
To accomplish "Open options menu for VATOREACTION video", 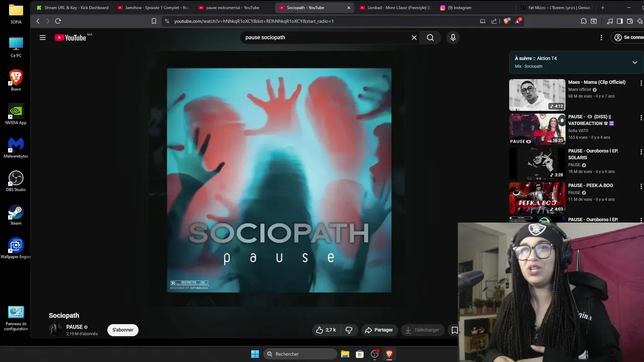I will (x=640, y=118).
